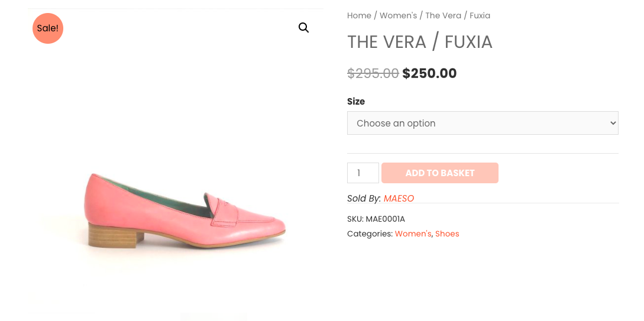Open the 'Choose an option' size selector
Image resolution: width=644 pixels, height=321 pixels.
pyautogui.click(x=483, y=123)
